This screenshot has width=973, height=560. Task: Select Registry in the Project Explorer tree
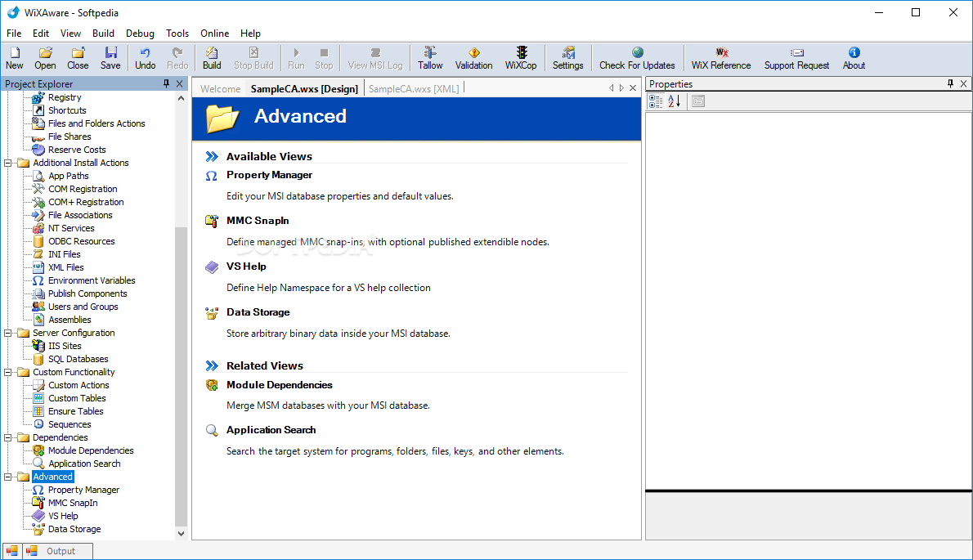(x=65, y=97)
